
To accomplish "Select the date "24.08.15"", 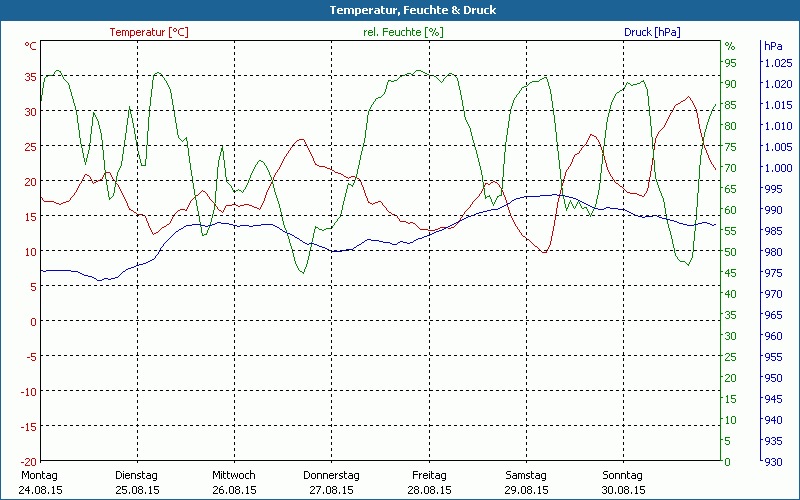I will point(40,490).
